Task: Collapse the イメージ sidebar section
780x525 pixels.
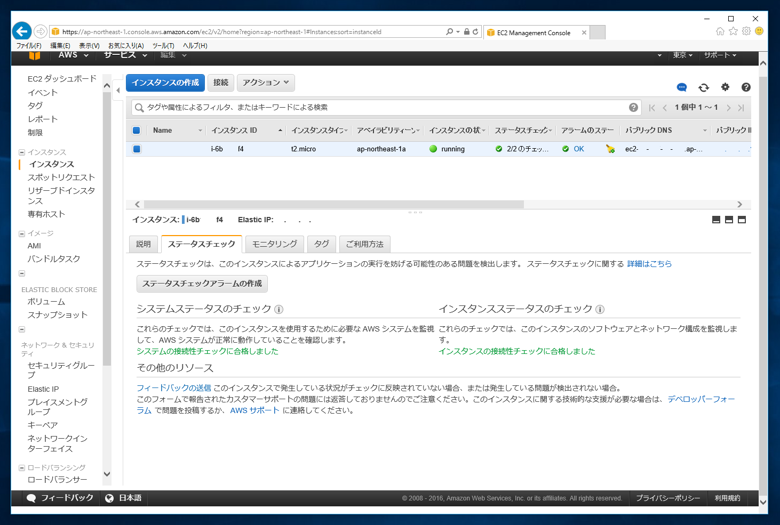Action: (21, 233)
